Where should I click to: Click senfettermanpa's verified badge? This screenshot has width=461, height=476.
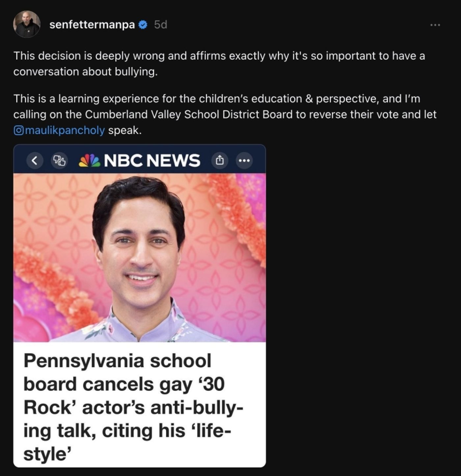[142, 25]
